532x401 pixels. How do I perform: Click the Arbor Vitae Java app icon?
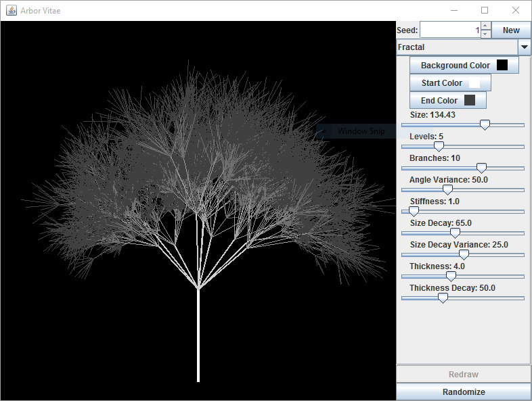click(x=12, y=10)
